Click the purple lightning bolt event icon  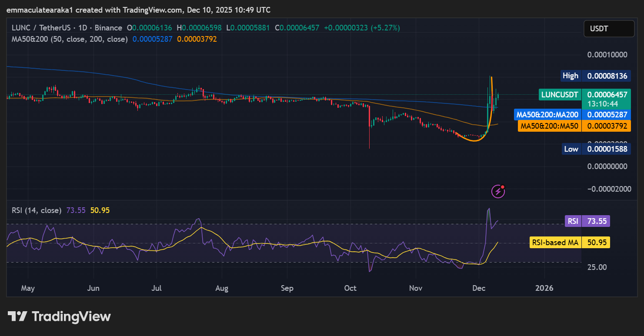tap(498, 191)
